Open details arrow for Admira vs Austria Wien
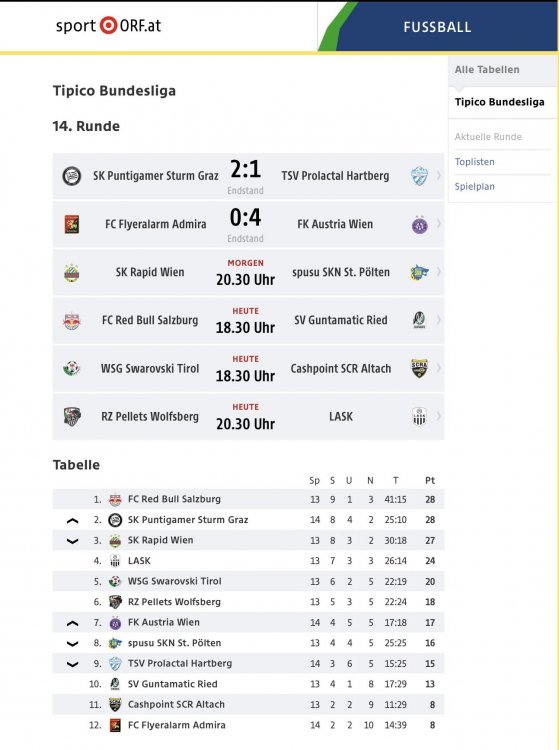Image resolution: width=559 pixels, height=750 pixels. pyautogui.click(x=438, y=224)
